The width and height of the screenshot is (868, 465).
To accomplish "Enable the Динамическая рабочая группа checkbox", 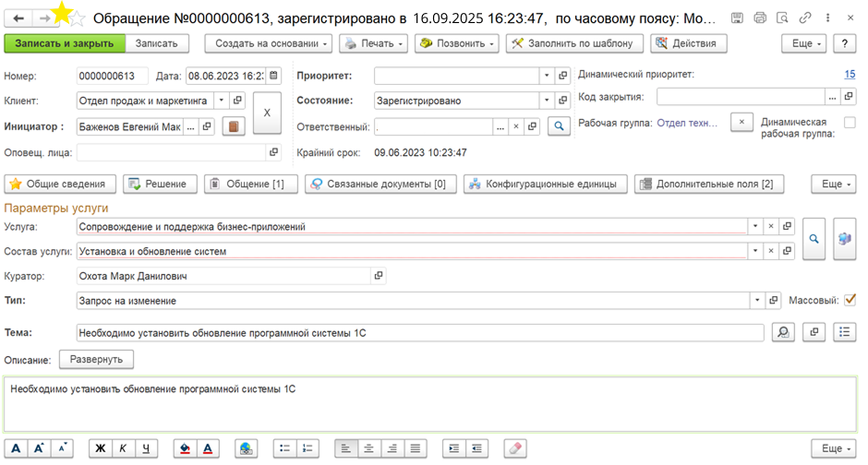I will pyautogui.click(x=850, y=123).
